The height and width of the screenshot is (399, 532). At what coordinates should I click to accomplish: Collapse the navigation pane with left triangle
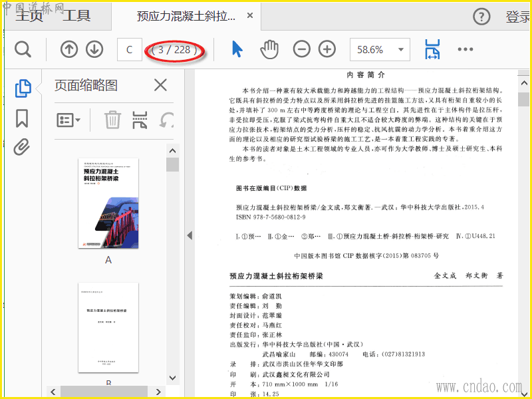190,235
